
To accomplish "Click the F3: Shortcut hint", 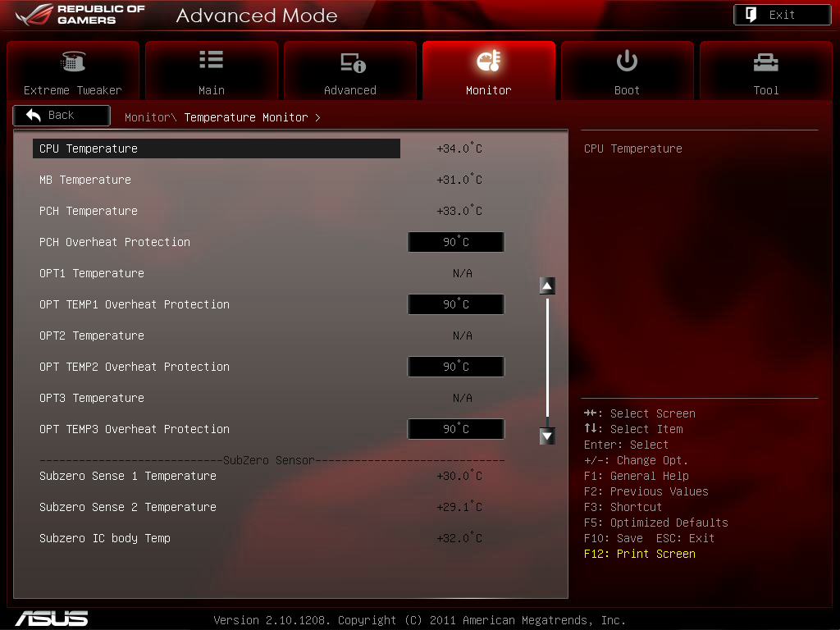I will click(x=623, y=507).
